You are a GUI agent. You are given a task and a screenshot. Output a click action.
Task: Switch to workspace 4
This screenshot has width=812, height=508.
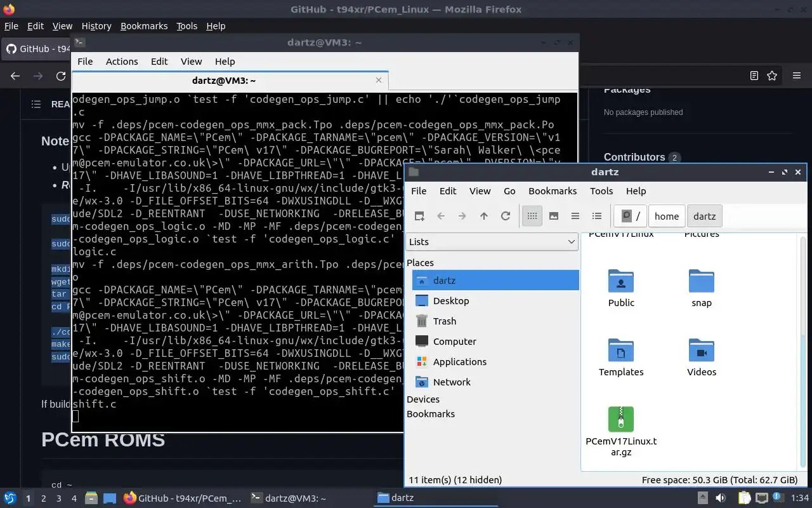coord(74,498)
